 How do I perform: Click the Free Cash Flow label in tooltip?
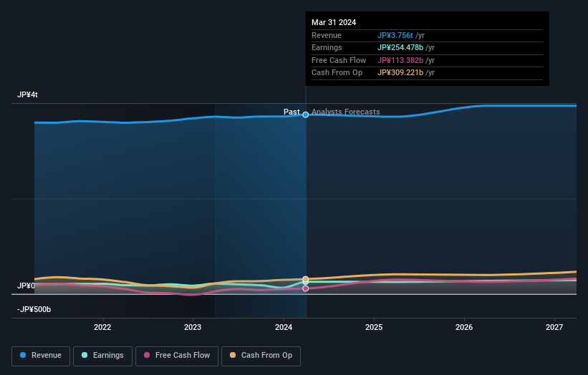[x=339, y=60]
